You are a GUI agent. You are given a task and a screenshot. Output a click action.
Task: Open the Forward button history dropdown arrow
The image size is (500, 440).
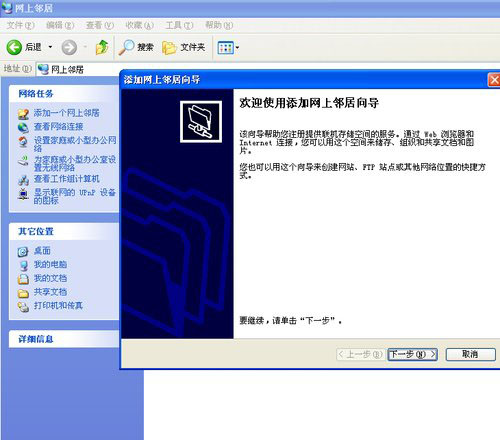tap(85, 47)
